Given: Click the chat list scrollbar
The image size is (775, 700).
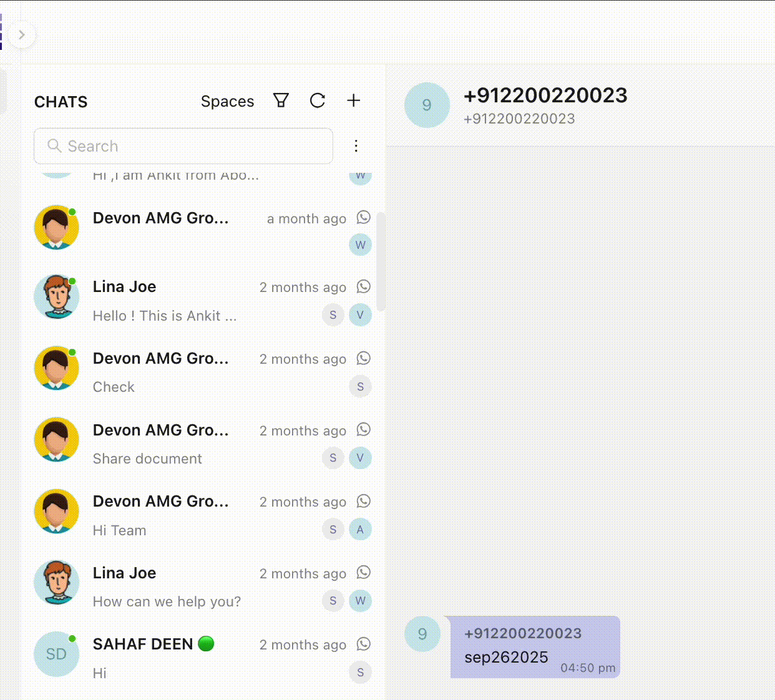Looking at the screenshot, I should pos(381,262).
